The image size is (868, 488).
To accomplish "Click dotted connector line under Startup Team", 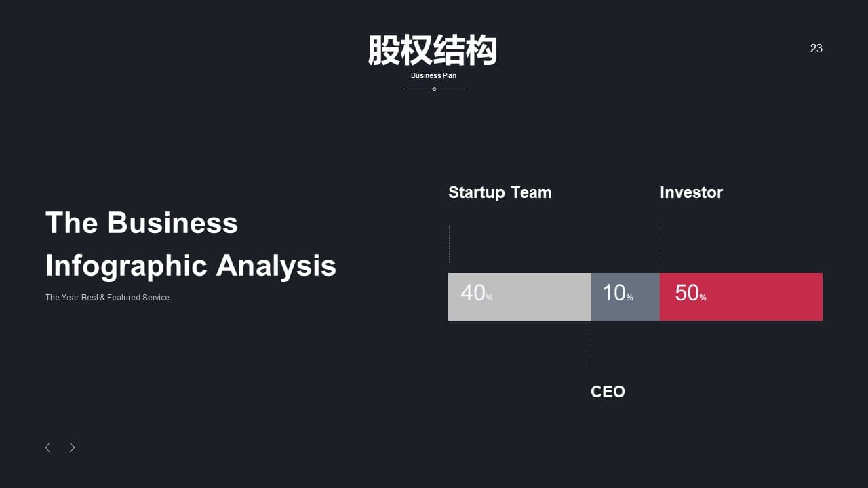I will [449, 244].
